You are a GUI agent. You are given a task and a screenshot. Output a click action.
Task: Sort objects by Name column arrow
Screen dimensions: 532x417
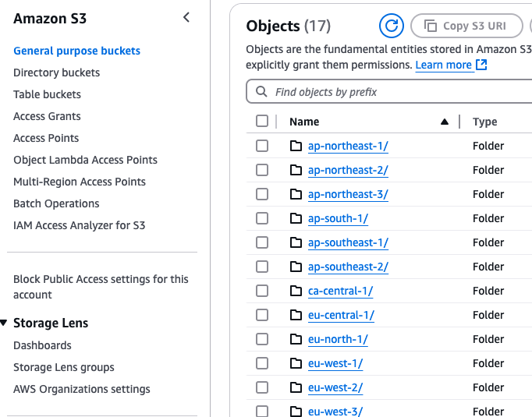pyautogui.click(x=444, y=122)
